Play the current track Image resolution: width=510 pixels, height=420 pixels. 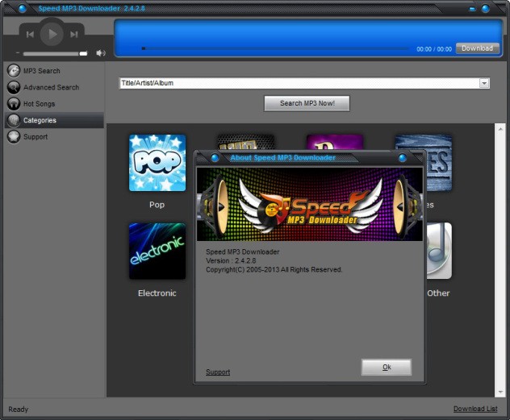(52, 34)
